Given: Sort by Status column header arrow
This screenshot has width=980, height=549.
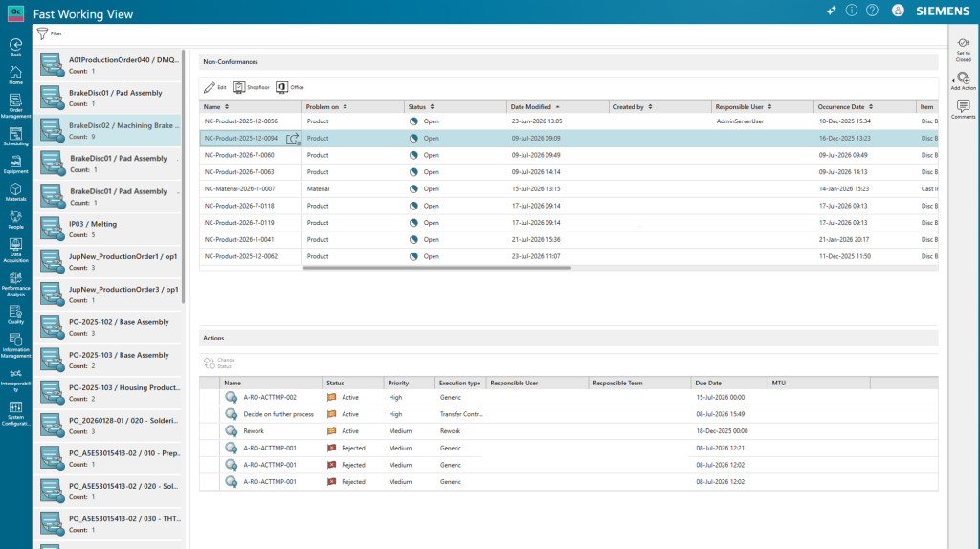Looking at the screenshot, I should 432,107.
